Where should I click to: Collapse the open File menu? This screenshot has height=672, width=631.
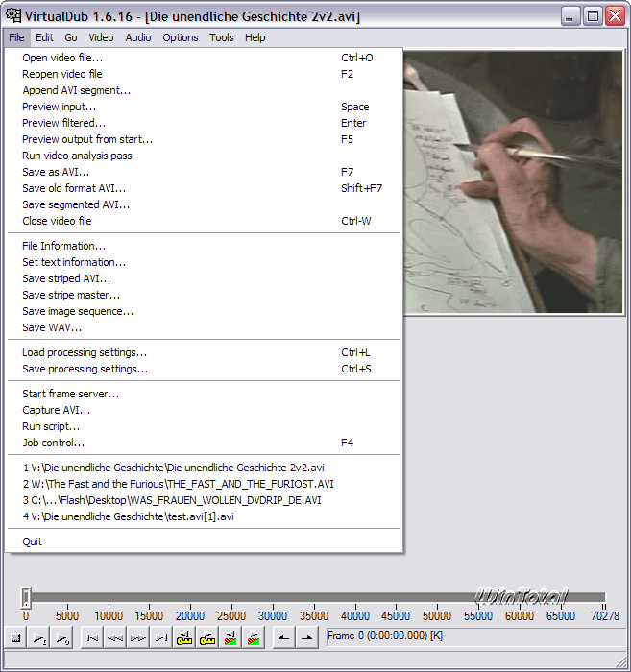(x=16, y=37)
